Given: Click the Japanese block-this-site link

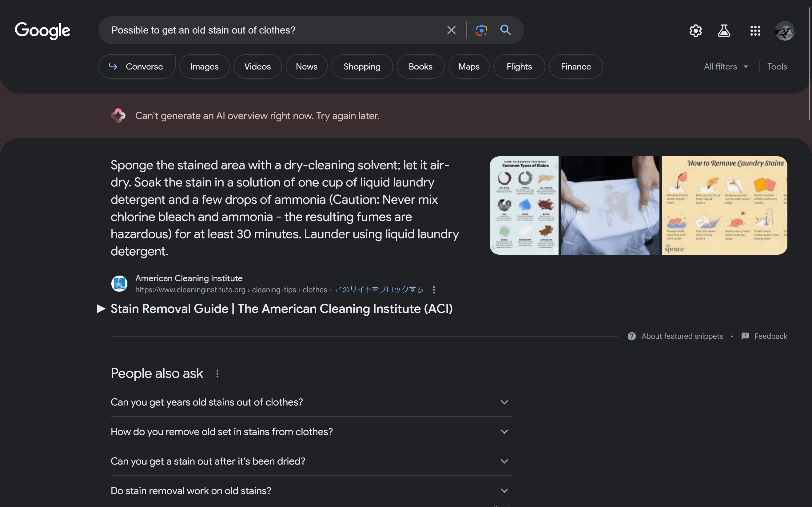Looking at the screenshot, I should tap(379, 290).
